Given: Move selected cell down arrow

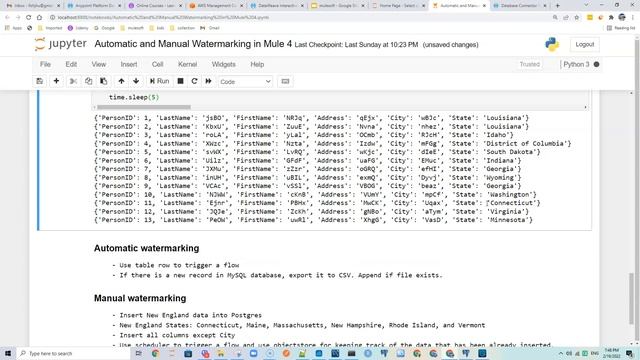Looking at the screenshot, I should pyautogui.click(x=136, y=81).
